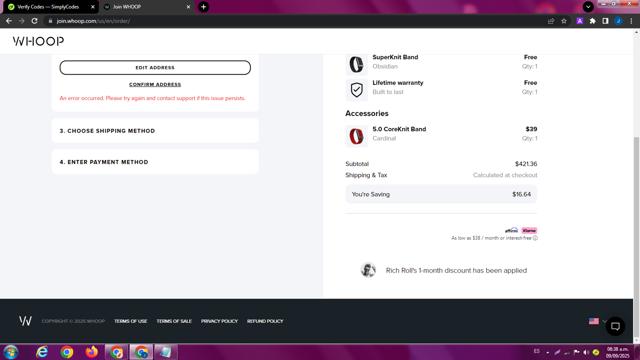The image size is (640, 360).
Task: Launch Internet Explorer from taskbar
Action: point(42,352)
